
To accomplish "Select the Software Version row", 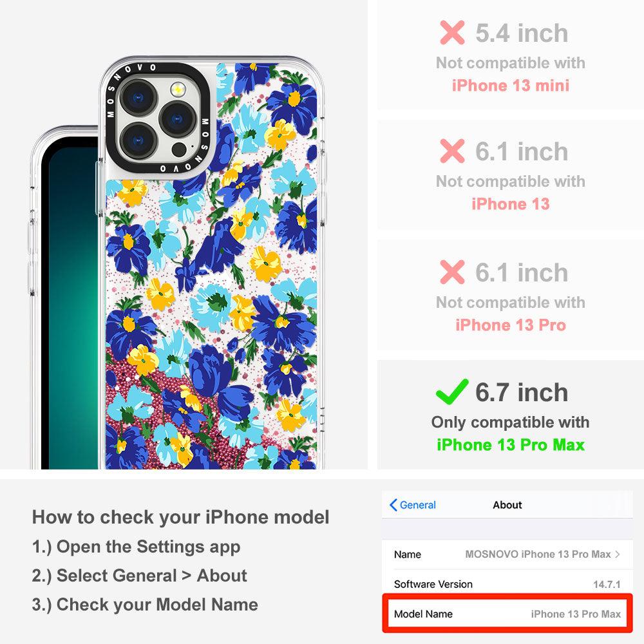I will tap(507, 583).
